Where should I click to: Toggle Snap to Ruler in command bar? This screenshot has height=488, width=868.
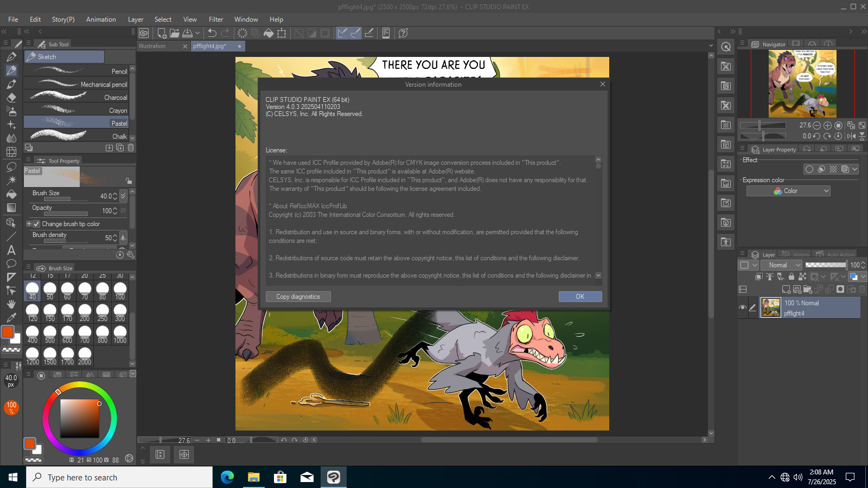pyautogui.click(x=342, y=33)
